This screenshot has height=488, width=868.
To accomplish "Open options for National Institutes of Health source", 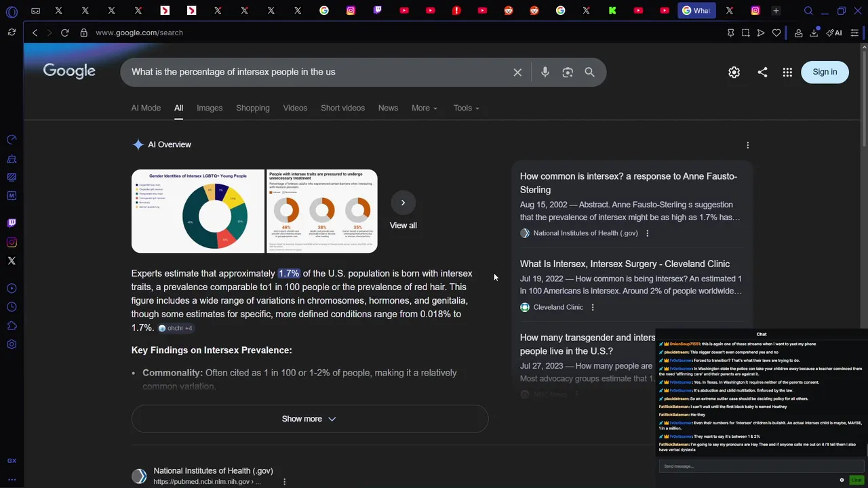I will (x=647, y=233).
